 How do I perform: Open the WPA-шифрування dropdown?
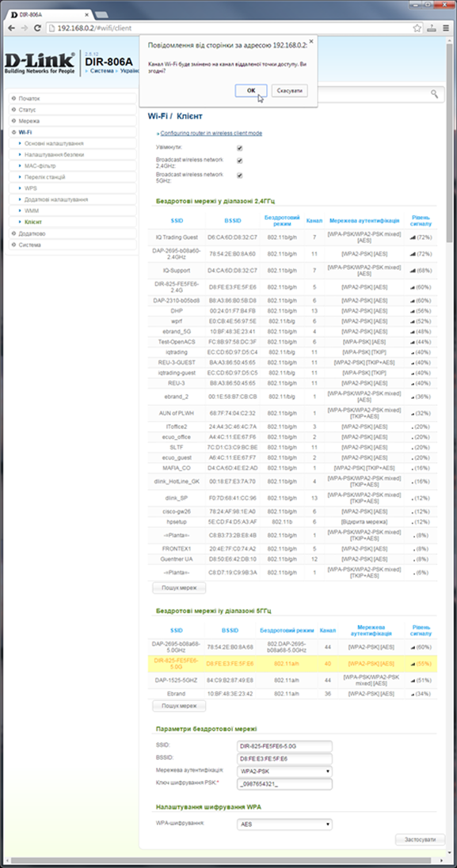point(284,824)
